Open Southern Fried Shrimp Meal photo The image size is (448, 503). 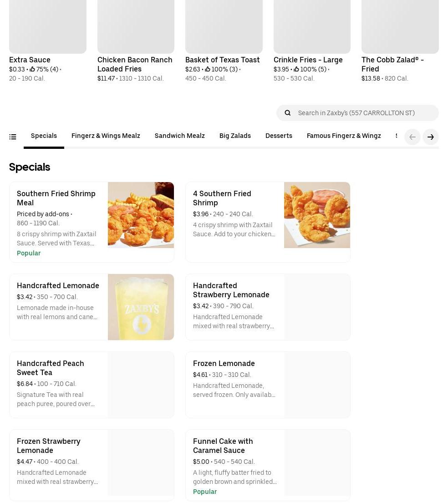coord(141,215)
